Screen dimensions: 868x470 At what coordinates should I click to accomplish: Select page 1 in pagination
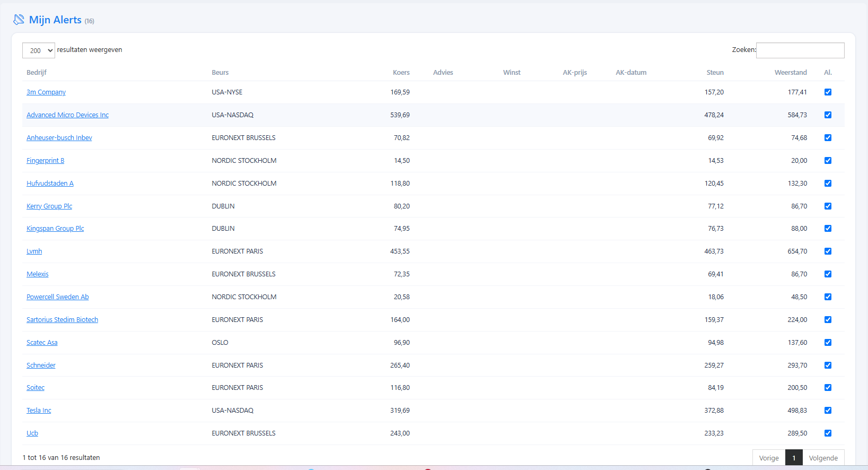794,458
